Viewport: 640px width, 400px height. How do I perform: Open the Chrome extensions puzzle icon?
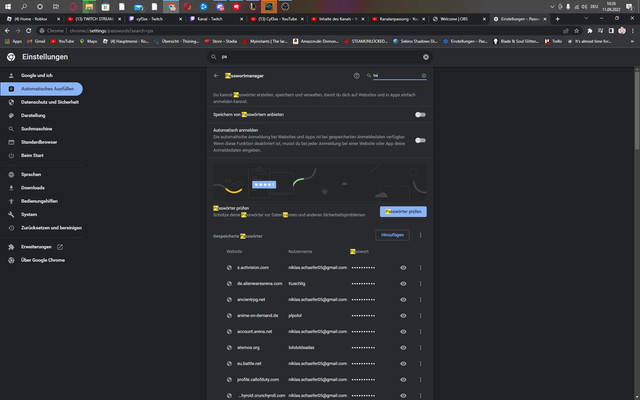pos(589,31)
